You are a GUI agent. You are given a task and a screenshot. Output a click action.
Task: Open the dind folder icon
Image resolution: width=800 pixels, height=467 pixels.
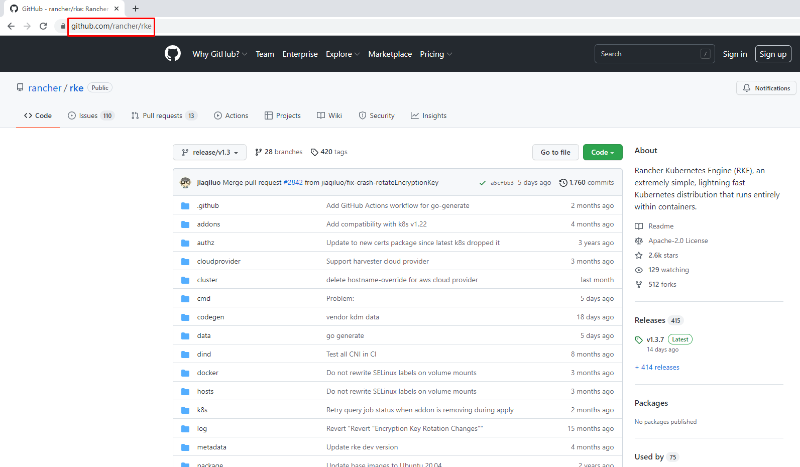pyautogui.click(x=185, y=354)
